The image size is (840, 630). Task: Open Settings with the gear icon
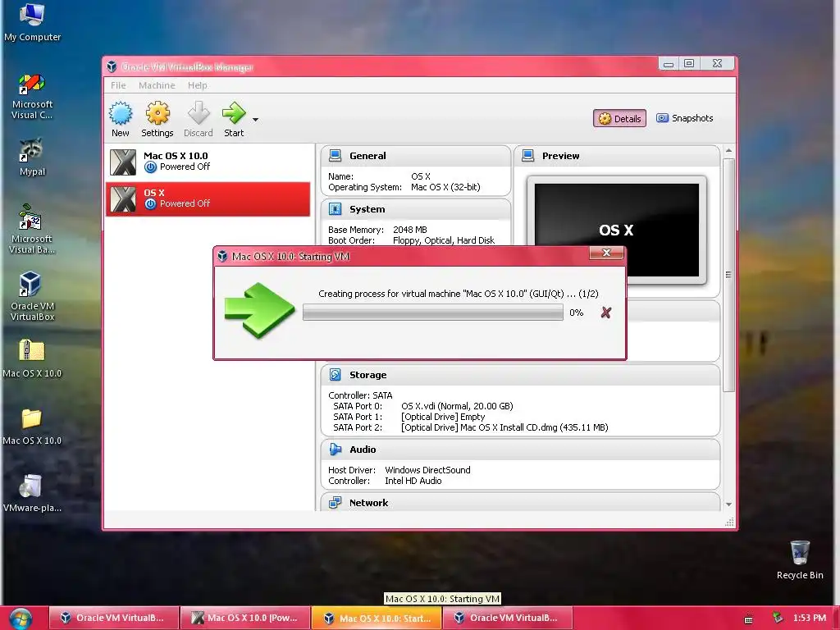(157, 113)
